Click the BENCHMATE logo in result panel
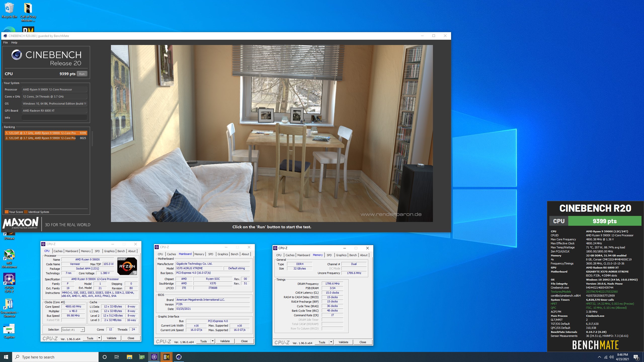Viewport: 644px width, 362px height. 595,345
